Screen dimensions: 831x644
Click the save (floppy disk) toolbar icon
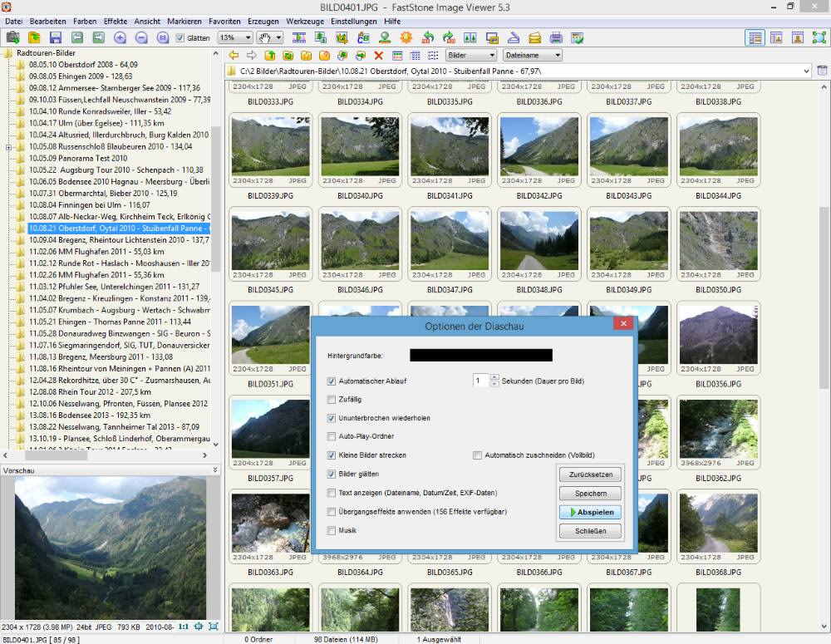pyautogui.click(x=56, y=37)
